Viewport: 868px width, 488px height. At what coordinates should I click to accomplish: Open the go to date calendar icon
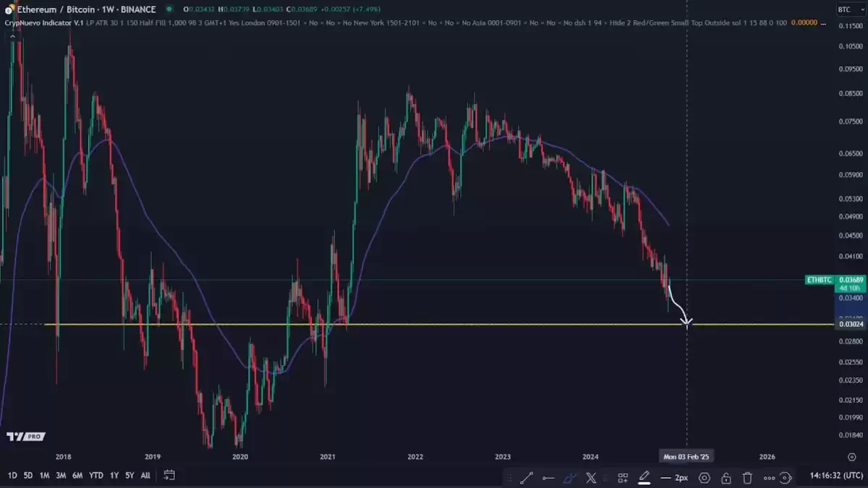169,475
